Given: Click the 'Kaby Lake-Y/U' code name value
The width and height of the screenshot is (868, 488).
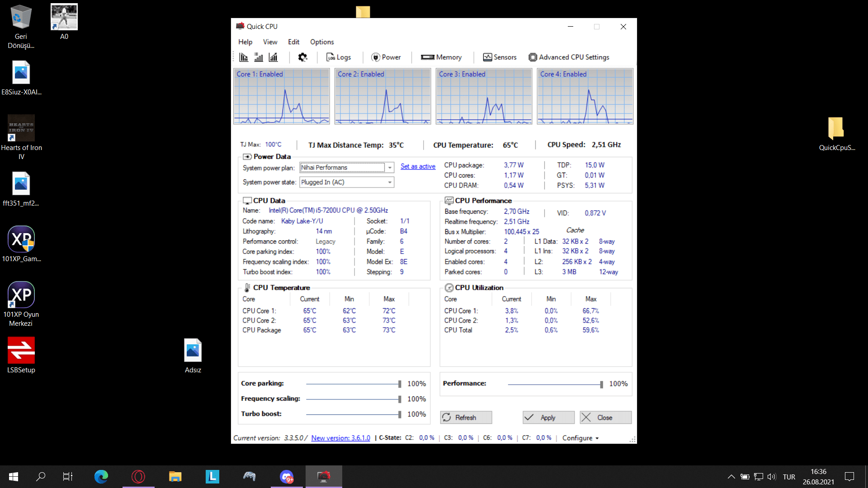Looking at the screenshot, I should click(302, 221).
